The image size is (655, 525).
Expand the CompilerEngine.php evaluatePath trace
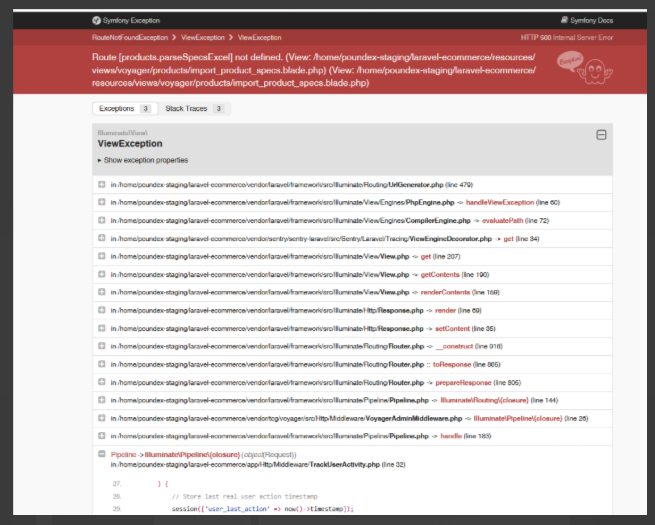(x=102, y=220)
